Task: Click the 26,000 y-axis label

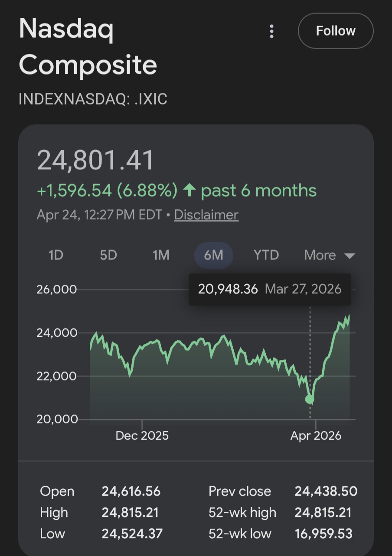Action: (x=57, y=290)
